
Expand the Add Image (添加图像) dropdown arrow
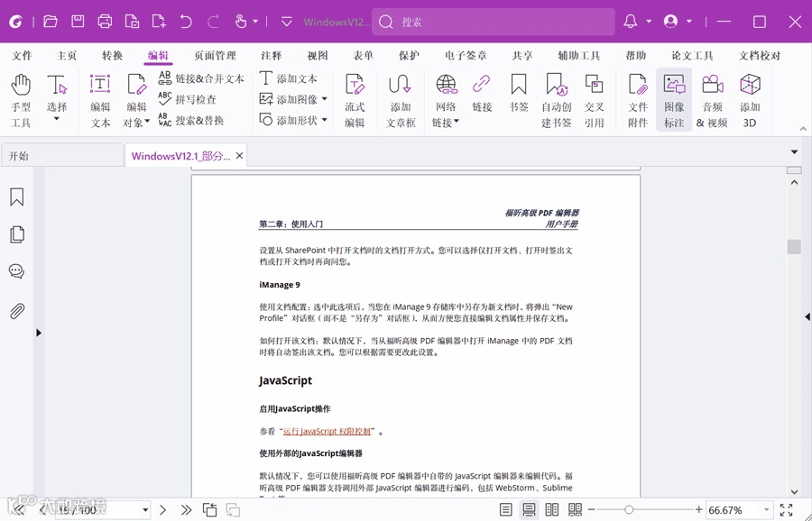(x=325, y=99)
